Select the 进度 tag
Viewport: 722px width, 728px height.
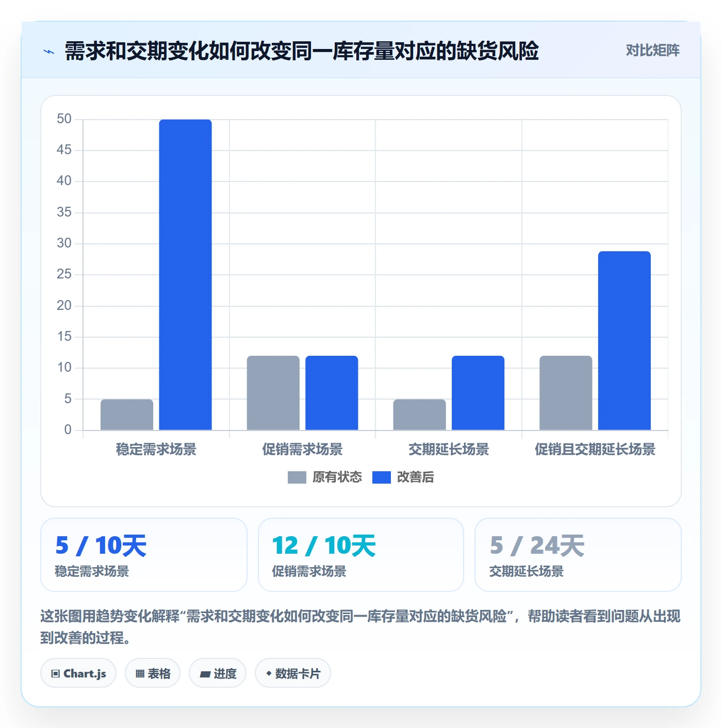(218, 673)
